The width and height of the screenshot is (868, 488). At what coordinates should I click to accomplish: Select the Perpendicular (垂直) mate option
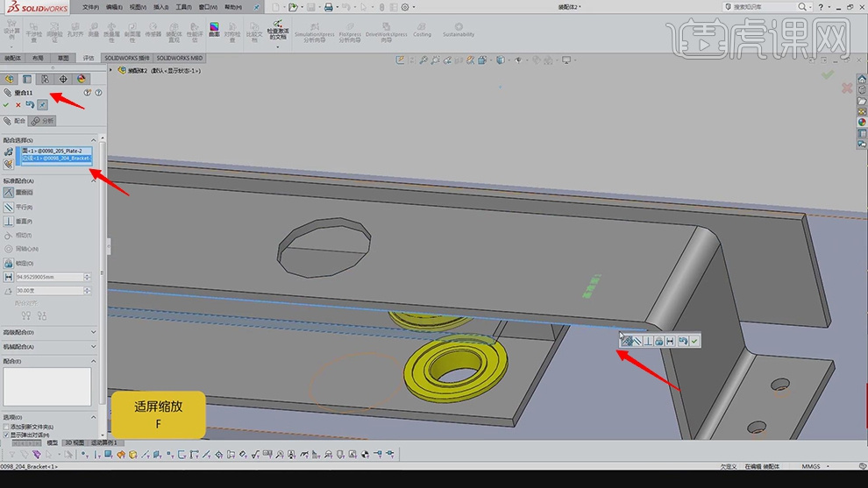pos(9,221)
